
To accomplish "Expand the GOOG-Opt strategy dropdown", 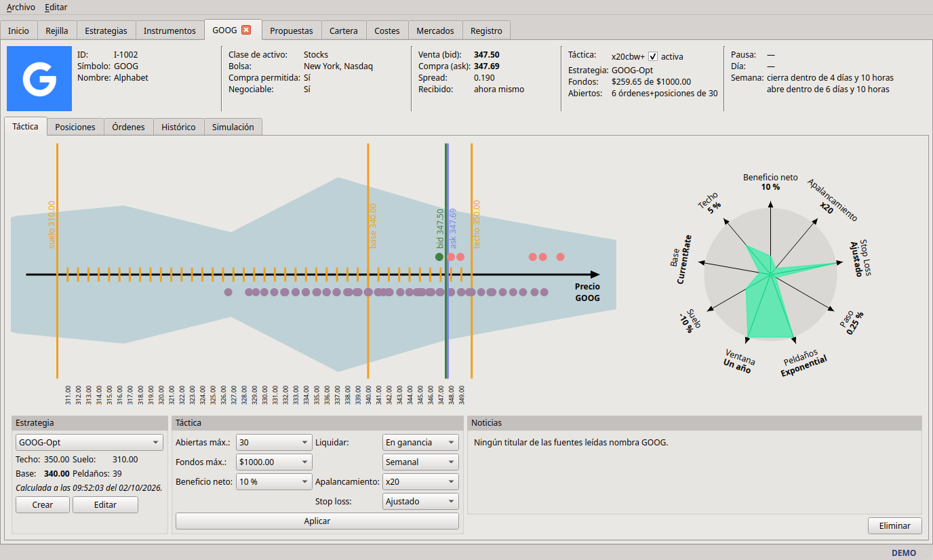I will (x=90, y=443).
